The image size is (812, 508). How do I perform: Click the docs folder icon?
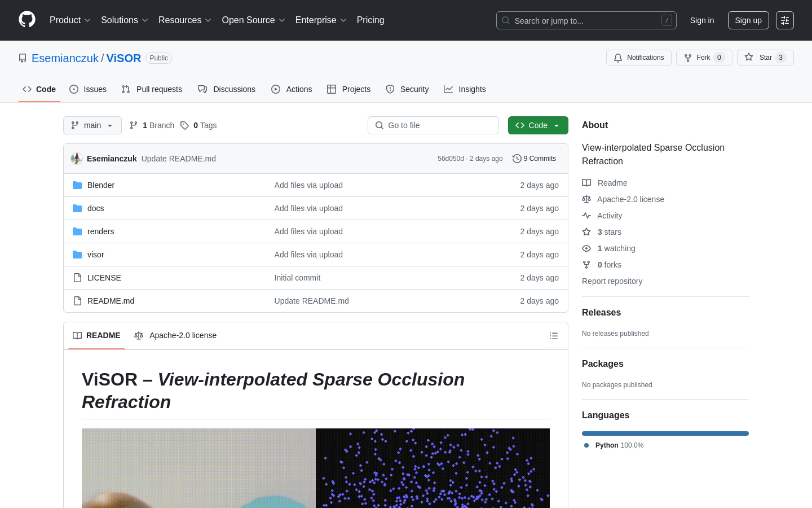click(x=77, y=208)
